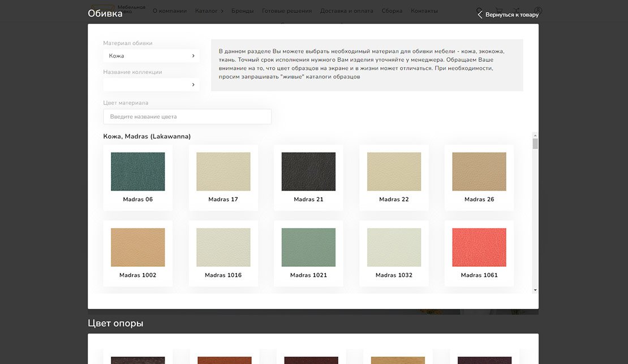628x364 pixels.
Task: Click the color name search field
Action: coord(187,116)
